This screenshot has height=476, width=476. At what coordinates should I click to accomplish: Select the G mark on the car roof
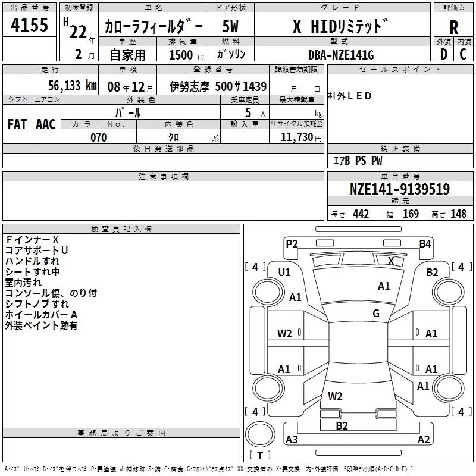(376, 314)
